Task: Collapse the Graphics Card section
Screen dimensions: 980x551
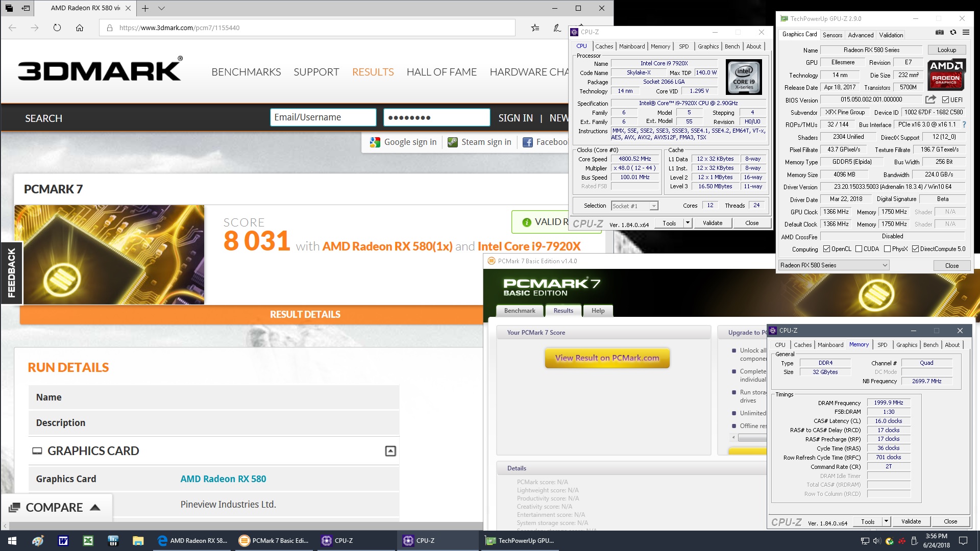Action: (390, 451)
